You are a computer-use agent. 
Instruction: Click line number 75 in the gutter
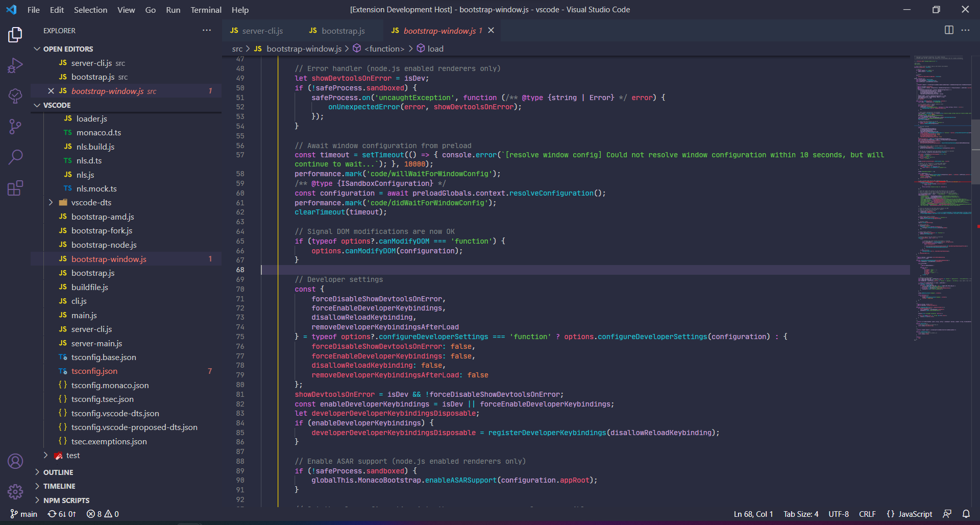coord(240,337)
